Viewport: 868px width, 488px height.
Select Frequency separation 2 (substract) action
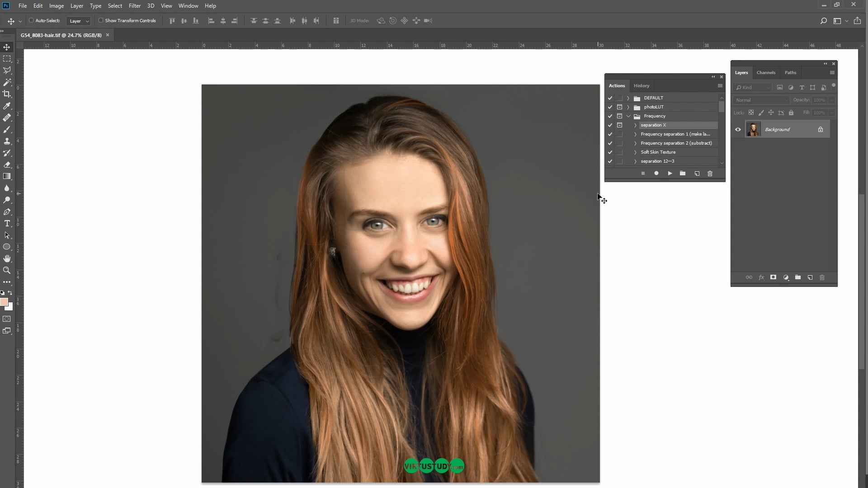[676, 143]
